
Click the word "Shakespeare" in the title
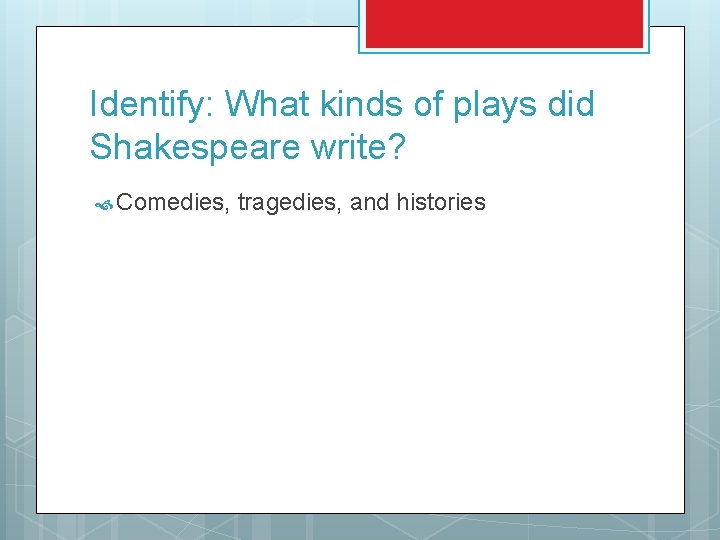[195, 146]
